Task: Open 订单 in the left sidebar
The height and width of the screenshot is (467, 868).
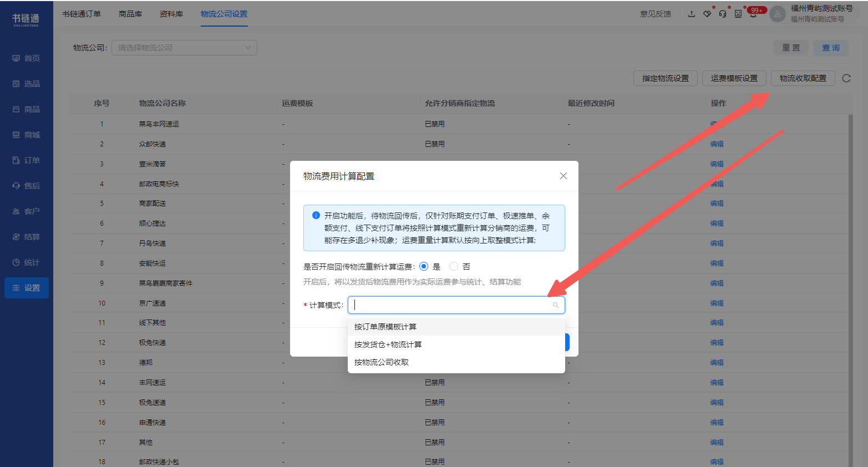Action: coord(26,160)
